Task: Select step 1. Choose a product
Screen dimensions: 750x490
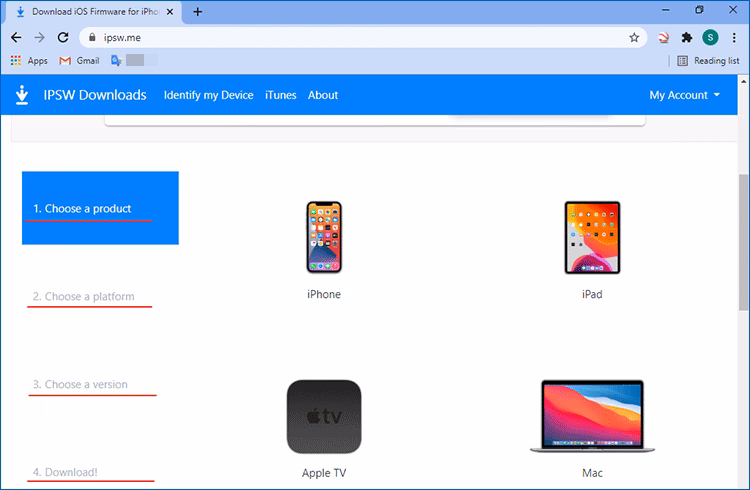Action: click(88, 208)
